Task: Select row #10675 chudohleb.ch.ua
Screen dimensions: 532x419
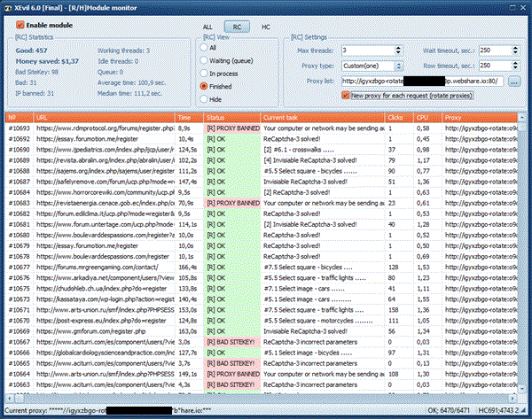Action: 262,289
